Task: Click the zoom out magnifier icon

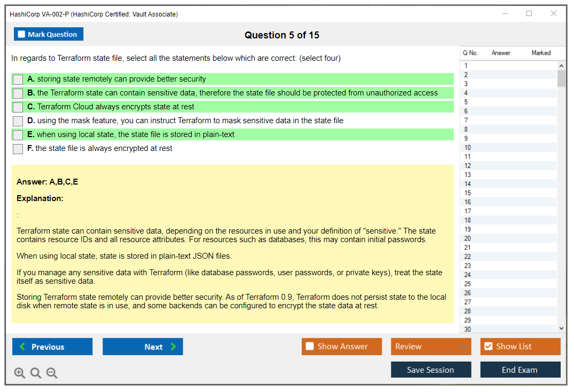Action: [52, 373]
